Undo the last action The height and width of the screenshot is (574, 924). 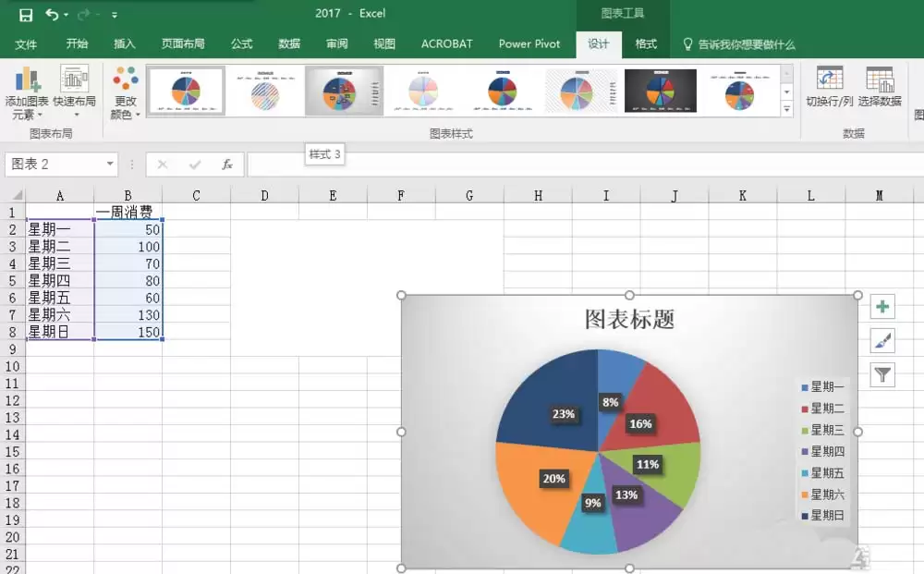(50, 14)
